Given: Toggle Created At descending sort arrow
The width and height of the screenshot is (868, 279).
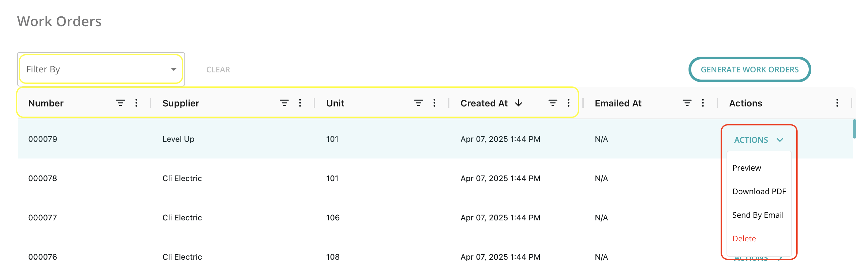Looking at the screenshot, I should [519, 103].
